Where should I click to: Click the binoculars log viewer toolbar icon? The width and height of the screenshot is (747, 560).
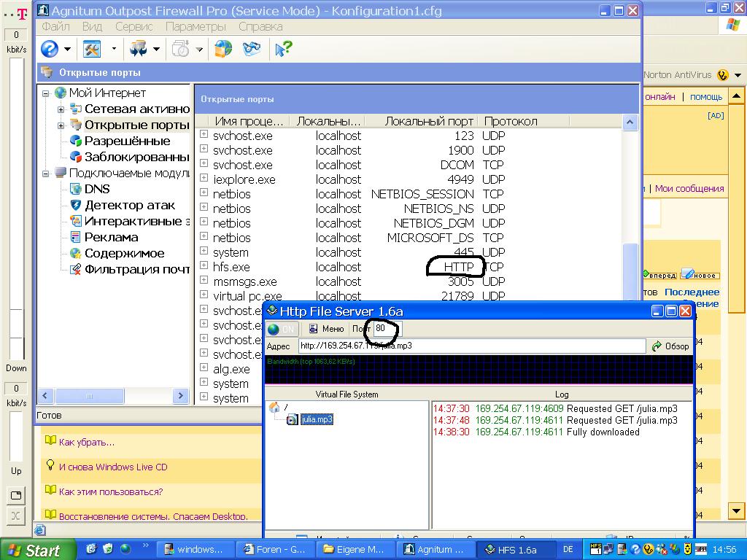(x=252, y=49)
